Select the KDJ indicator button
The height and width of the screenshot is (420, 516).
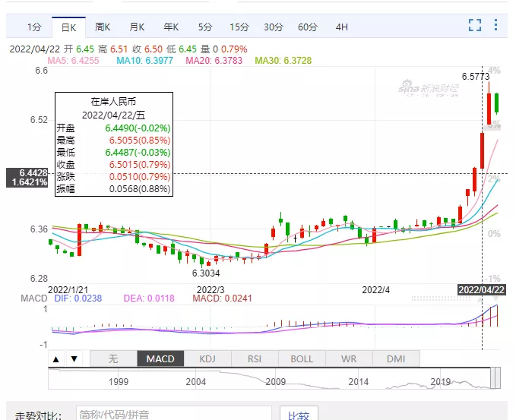point(207,358)
